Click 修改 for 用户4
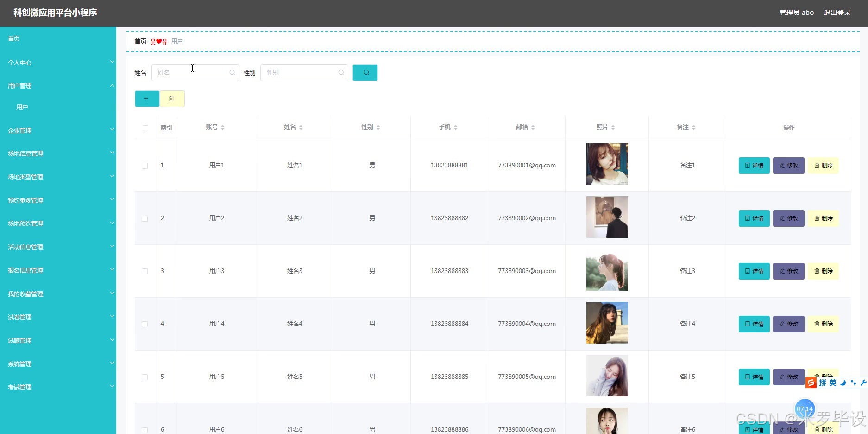The height and width of the screenshot is (434, 868). click(x=789, y=324)
